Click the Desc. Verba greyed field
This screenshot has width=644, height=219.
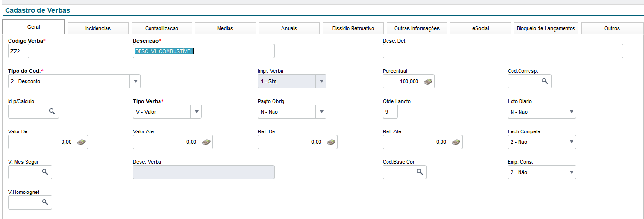204,172
